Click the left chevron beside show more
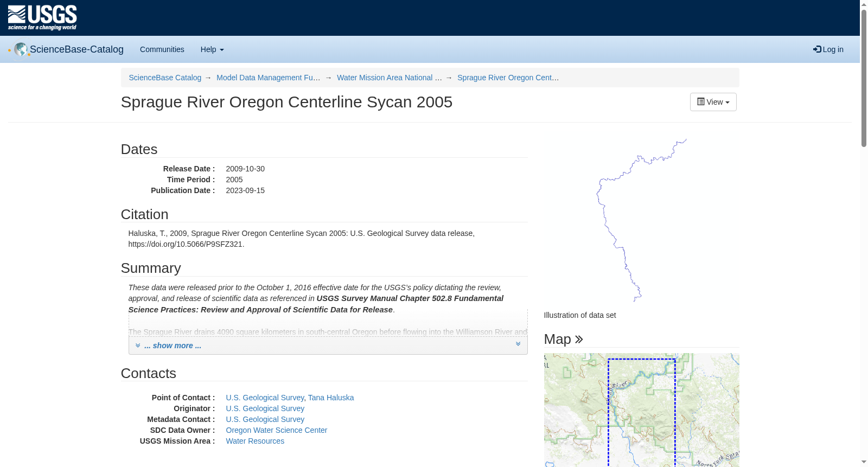 [138, 346]
